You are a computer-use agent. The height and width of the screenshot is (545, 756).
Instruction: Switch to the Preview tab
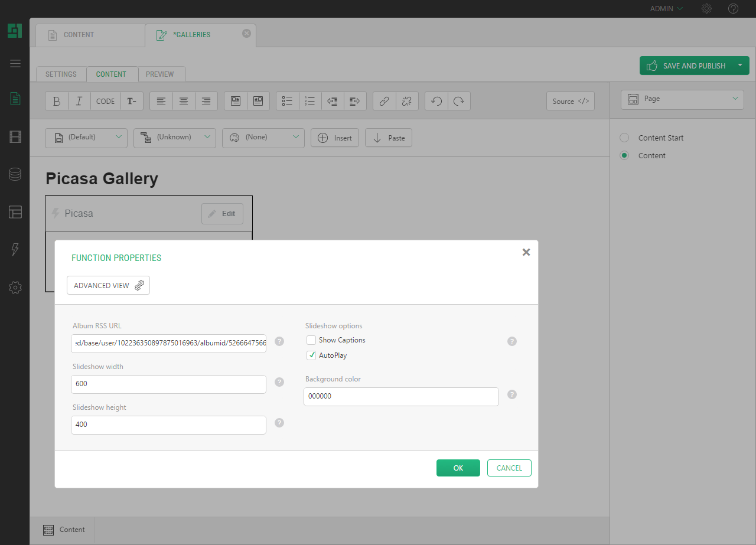point(160,74)
